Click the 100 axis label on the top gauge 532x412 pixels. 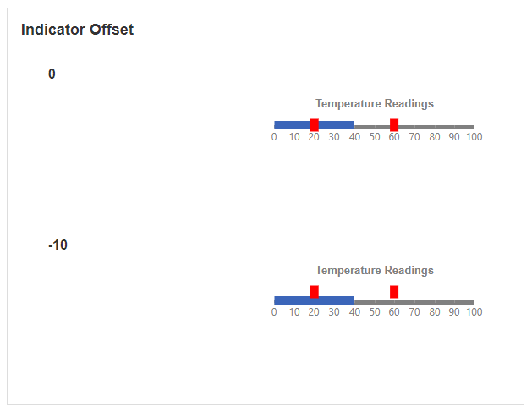pyautogui.click(x=474, y=137)
